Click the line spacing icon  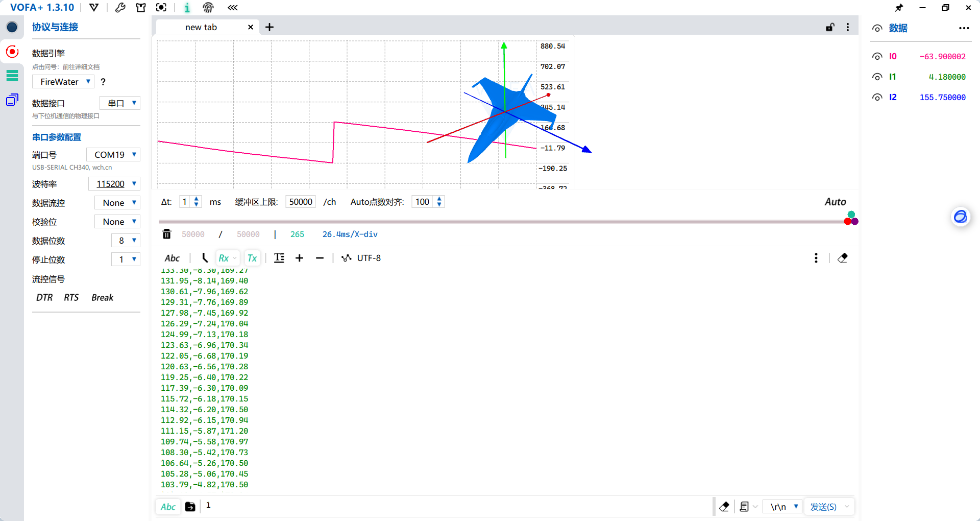tap(279, 258)
